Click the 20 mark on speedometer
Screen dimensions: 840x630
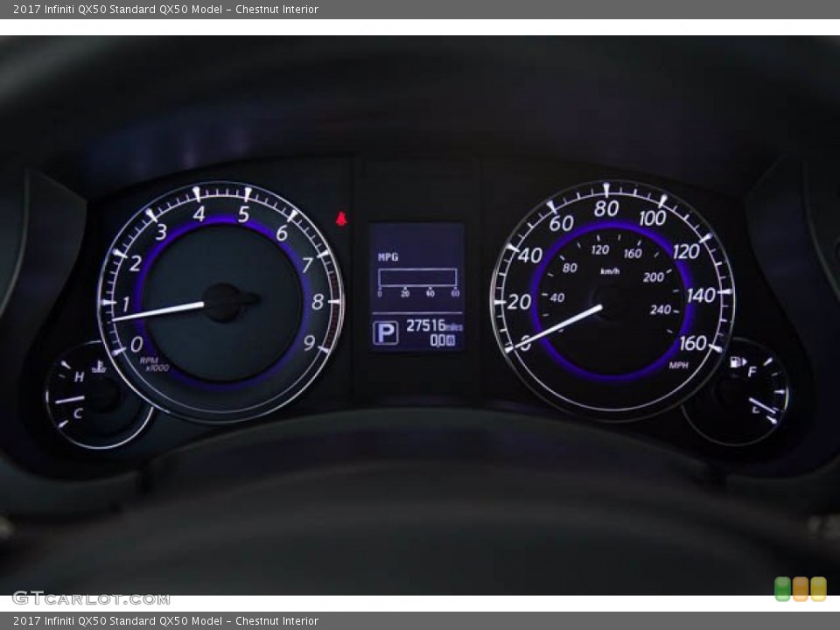519,302
